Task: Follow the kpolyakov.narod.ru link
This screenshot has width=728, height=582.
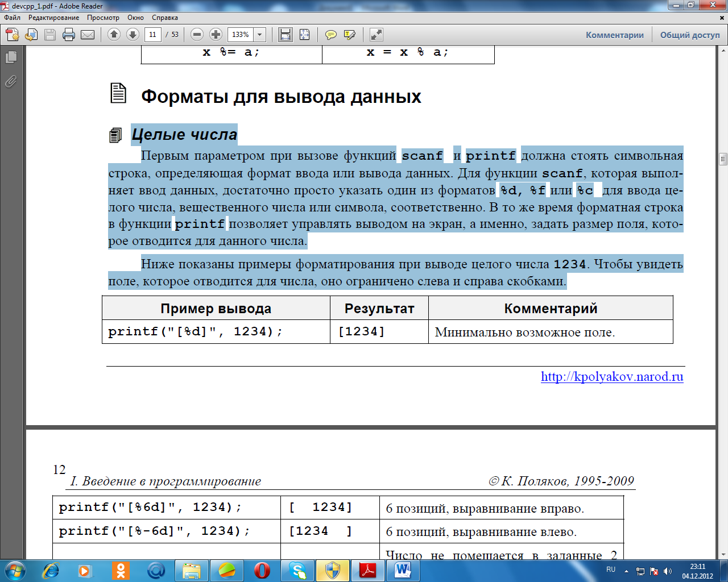Action: click(x=612, y=376)
